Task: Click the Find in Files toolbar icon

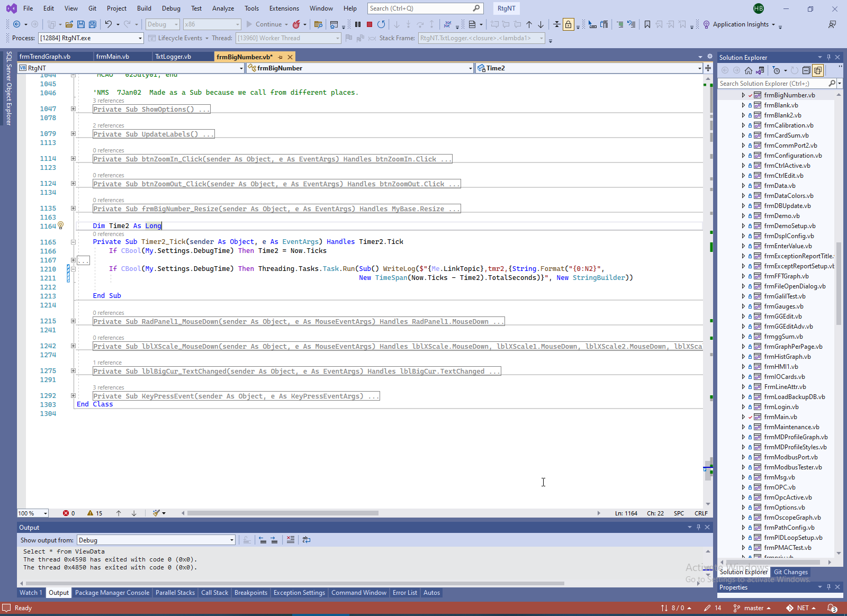Action: tap(318, 24)
